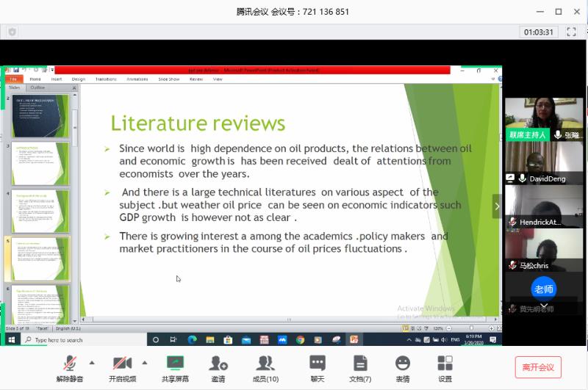Select the host's video thumbnail 联席主持人
Image resolution: width=588 pixels, height=390 pixels.
pos(544,119)
